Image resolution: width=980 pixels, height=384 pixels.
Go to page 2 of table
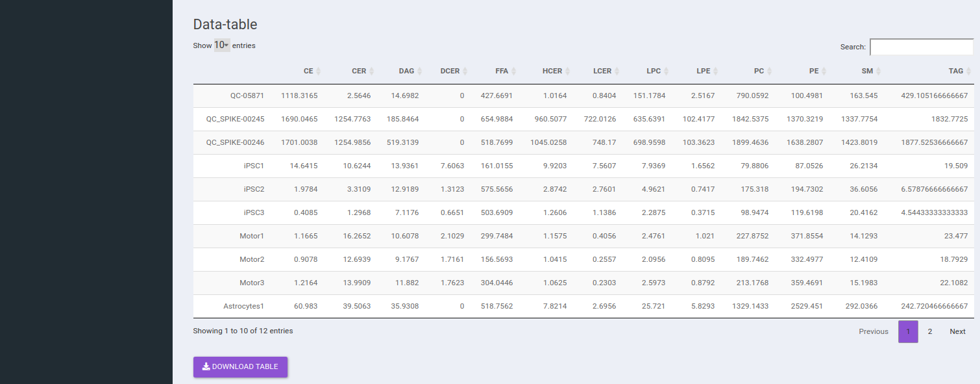coord(929,331)
